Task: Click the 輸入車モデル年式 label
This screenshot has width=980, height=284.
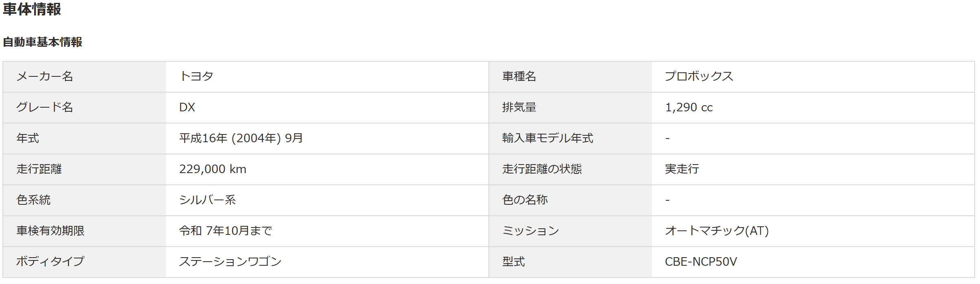Action: tap(547, 138)
